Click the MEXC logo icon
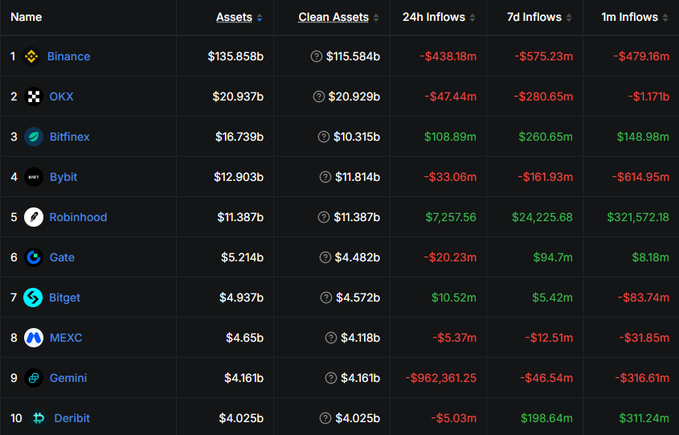Image resolution: width=679 pixels, height=435 pixels. point(33,338)
